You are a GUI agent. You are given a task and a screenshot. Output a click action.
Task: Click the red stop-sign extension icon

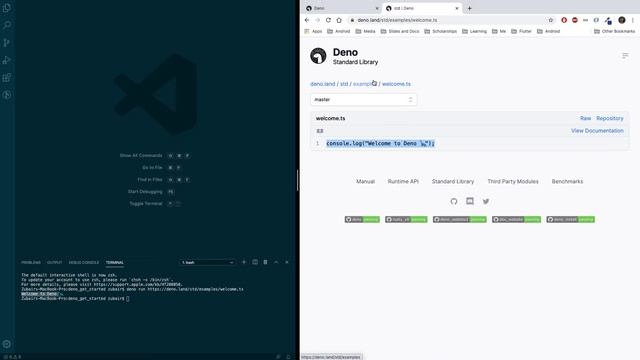click(575, 20)
